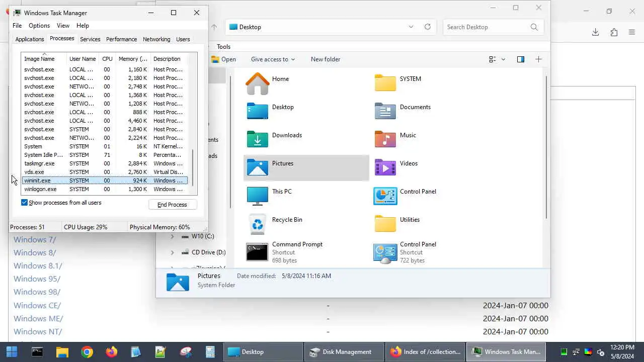Select the Pictures folder icon
The height and width of the screenshot is (362, 644).
257,168
